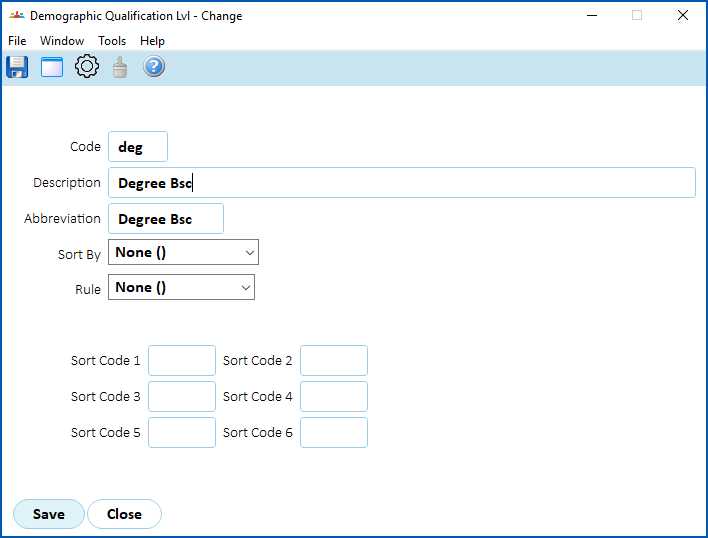Screen dimensions: 708x538
Task: Click the floppy disk save icon
Action: 17,67
